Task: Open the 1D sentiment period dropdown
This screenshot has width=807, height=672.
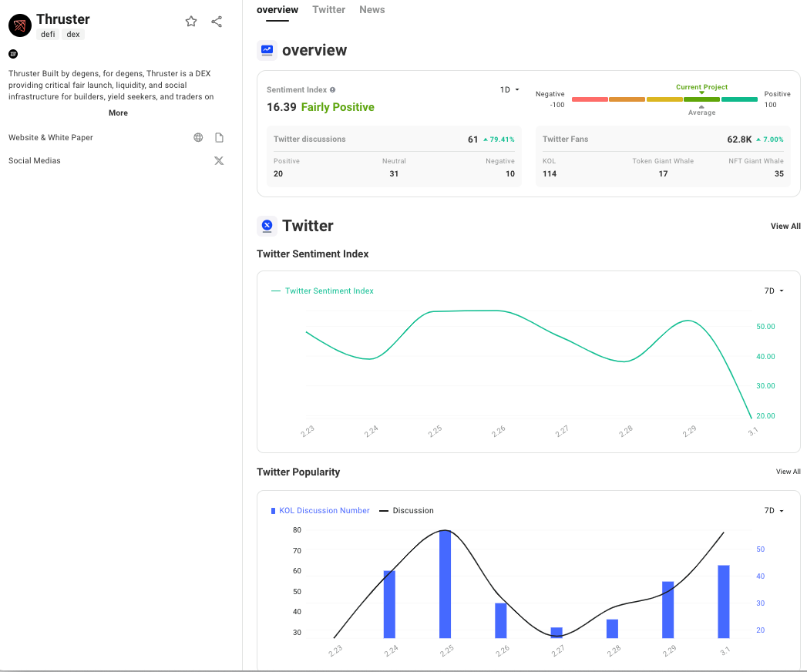Action: (x=509, y=90)
